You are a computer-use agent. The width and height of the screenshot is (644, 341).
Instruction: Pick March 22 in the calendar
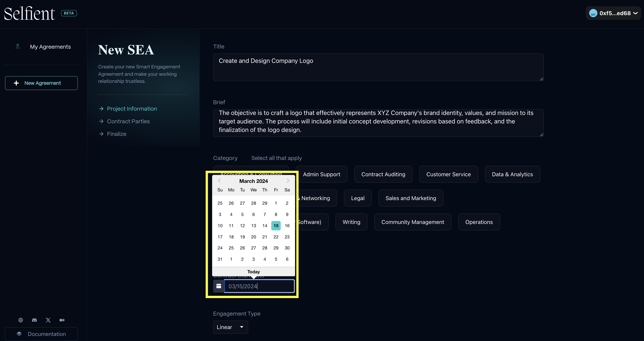(276, 237)
